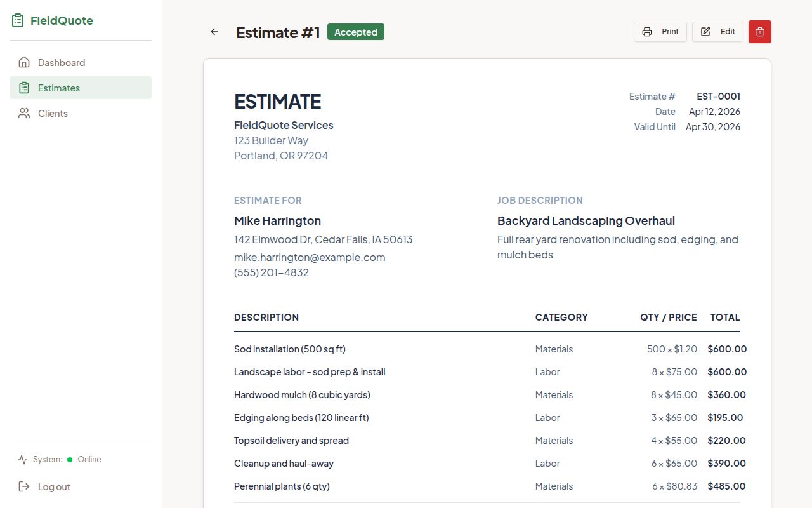Viewport: 812px width, 508px height.
Task: Click the red trash delete icon
Action: (759, 31)
